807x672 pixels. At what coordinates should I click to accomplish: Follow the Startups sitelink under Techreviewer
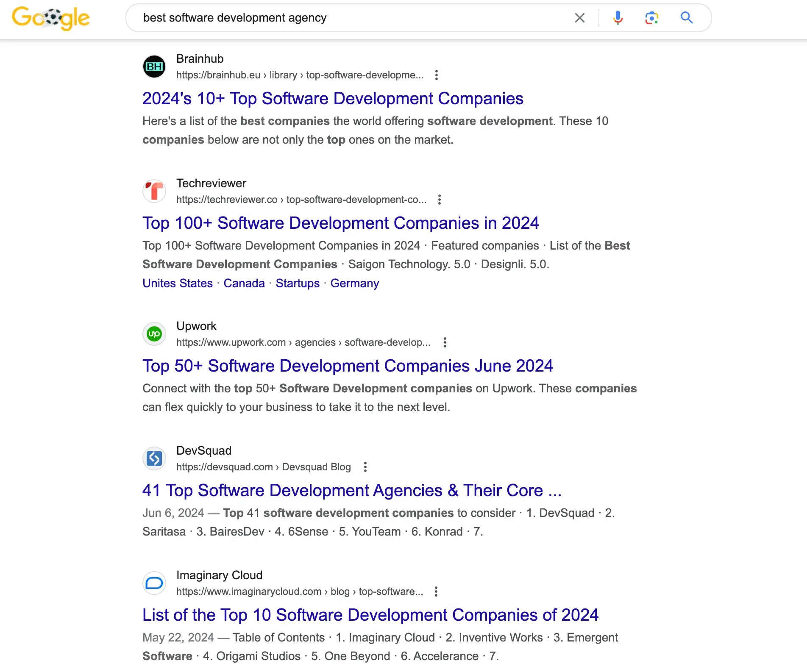pos(298,283)
